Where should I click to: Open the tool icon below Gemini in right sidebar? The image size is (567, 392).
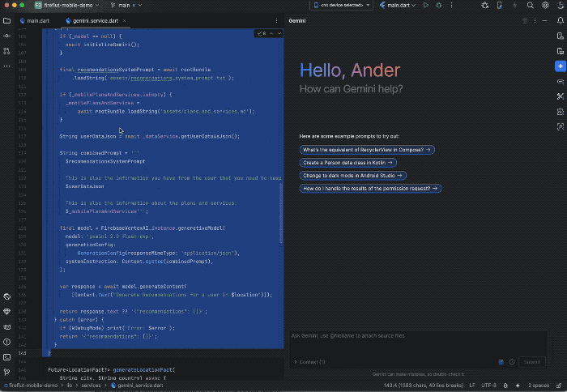[561, 82]
